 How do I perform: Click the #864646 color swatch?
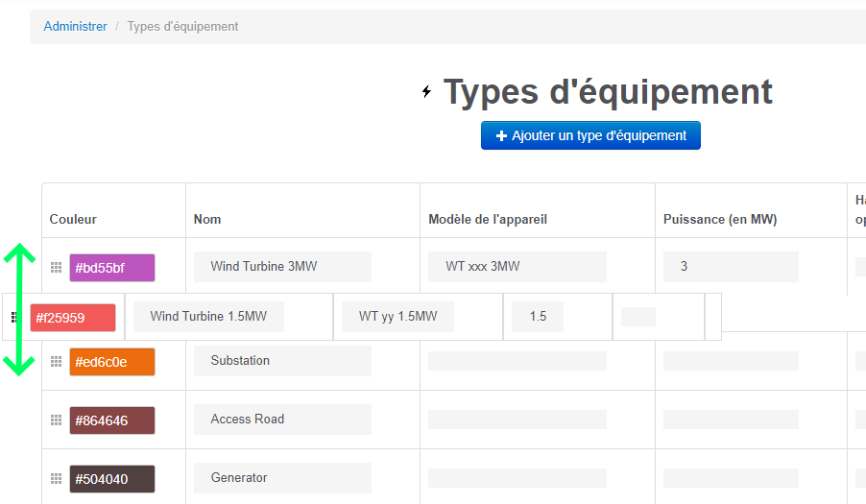(111, 420)
